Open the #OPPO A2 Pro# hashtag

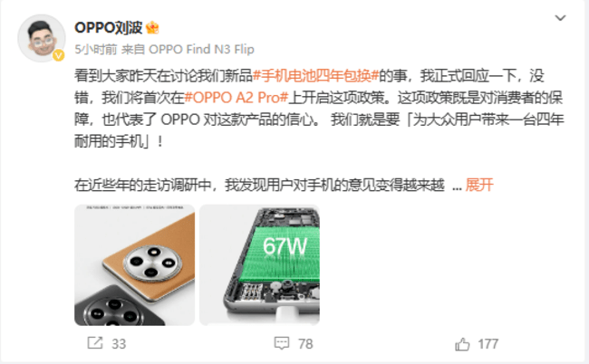pyautogui.click(x=237, y=98)
